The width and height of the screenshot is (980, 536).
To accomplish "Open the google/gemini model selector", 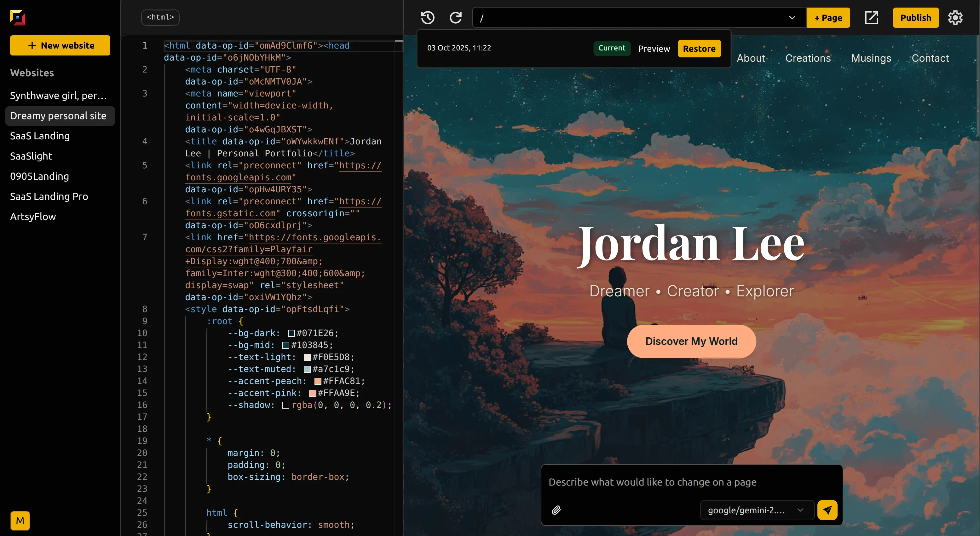I will pyautogui.click(x=756, y=510).
